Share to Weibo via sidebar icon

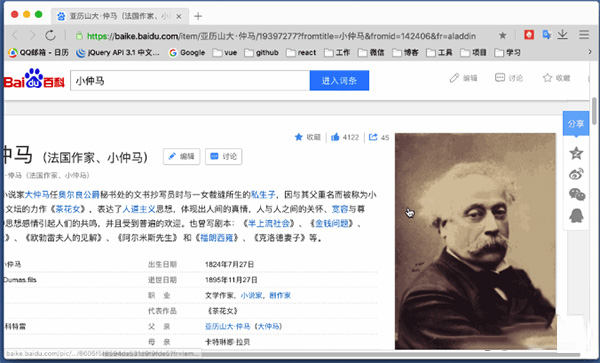click(576, 174)
